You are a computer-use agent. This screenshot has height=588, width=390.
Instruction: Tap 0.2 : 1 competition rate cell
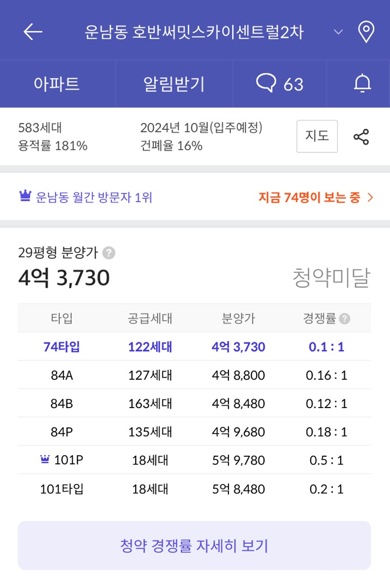pos(327,489)
